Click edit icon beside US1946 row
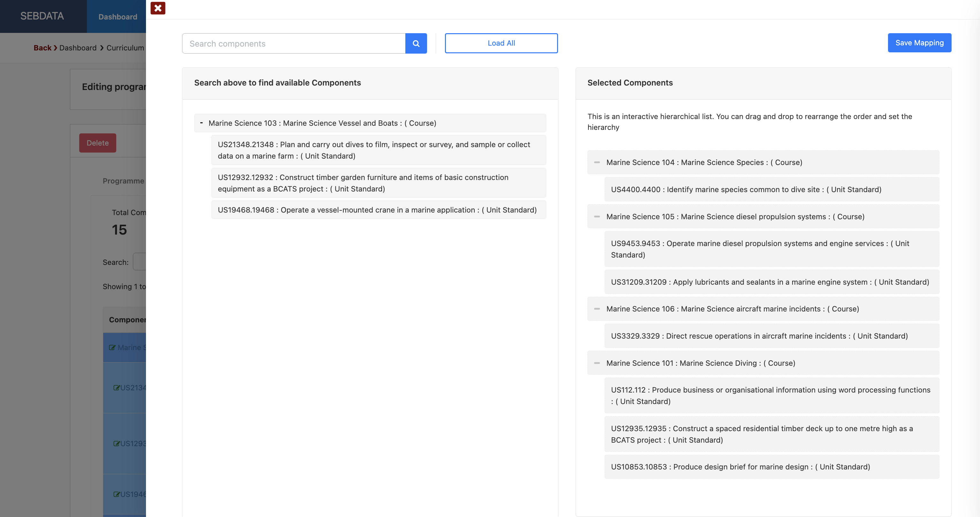The height and width of the screenshot is (517, 980). [117, 494]
